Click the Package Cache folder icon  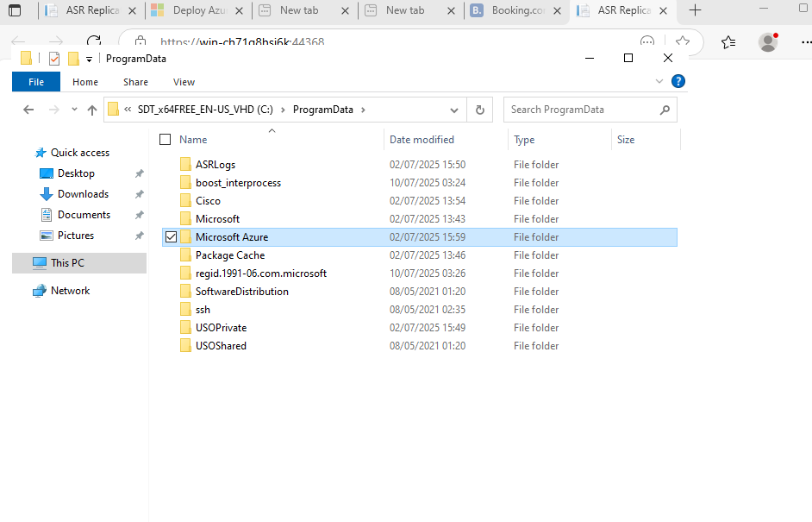[185, 255]
